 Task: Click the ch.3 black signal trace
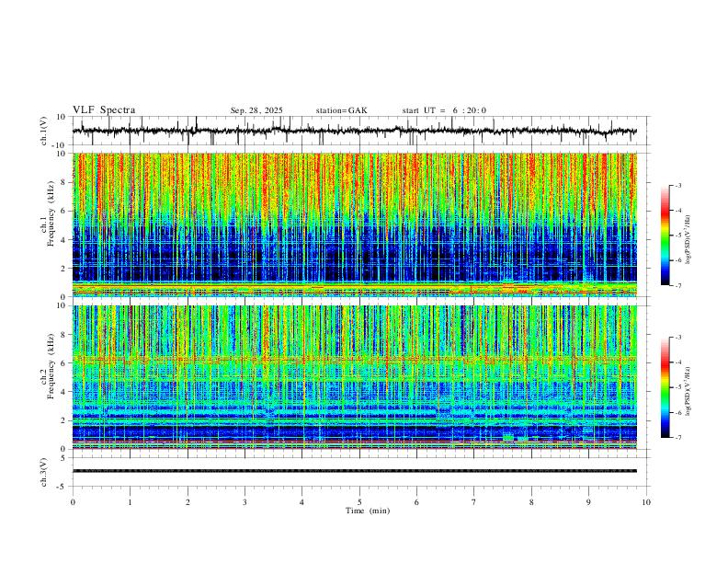click(x=355, y=471)
